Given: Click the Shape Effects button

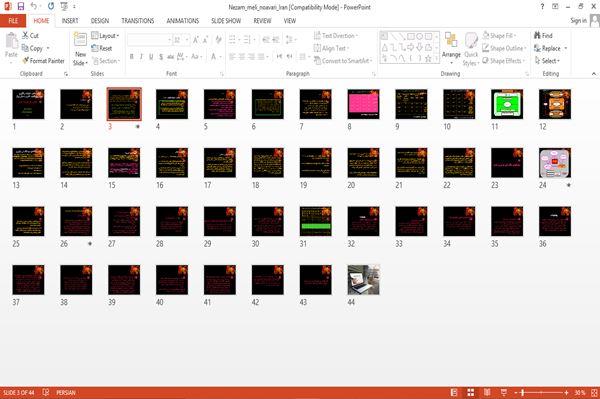Looking at the screenshot, I should coord(502,61).
